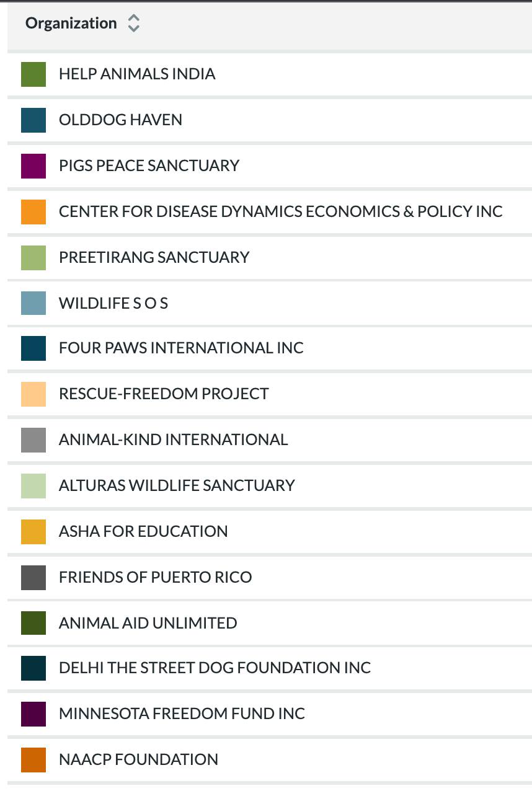Select the OLDDOG HAVEN teal color swatch
This screenshot has width=532, height=791.
(x=33, y=120)
